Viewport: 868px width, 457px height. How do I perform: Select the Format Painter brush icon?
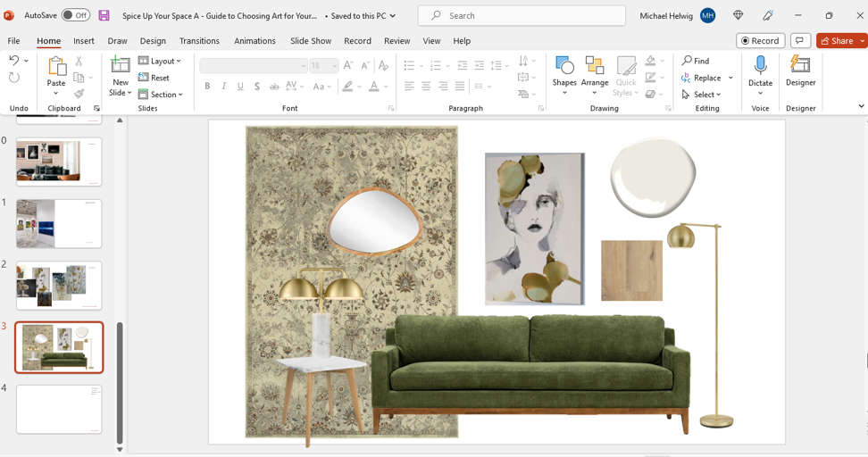pos(79,94)
